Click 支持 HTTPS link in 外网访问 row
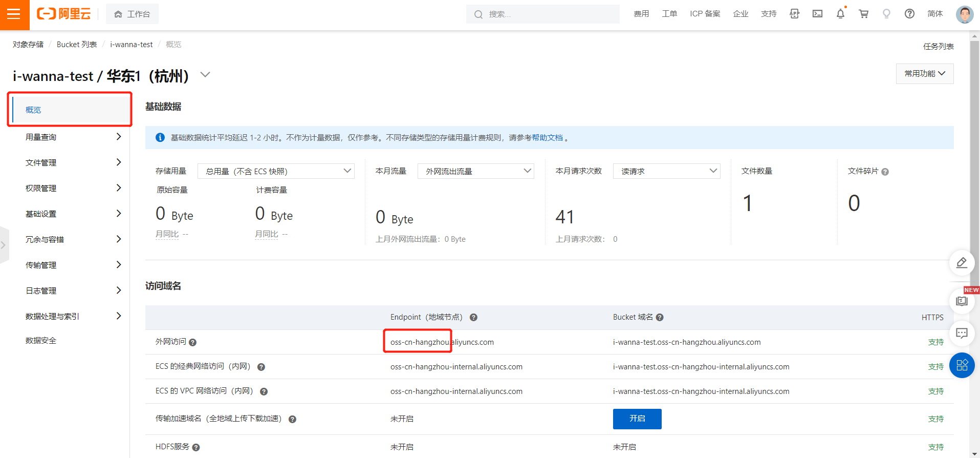 pos(936,342)
